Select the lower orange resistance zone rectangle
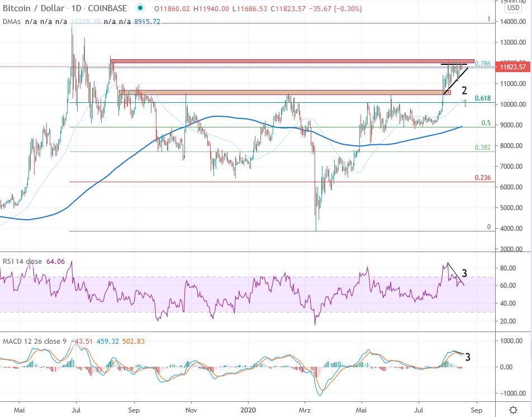This screenshot has width=532, height=417. click(x=279, y=92)
